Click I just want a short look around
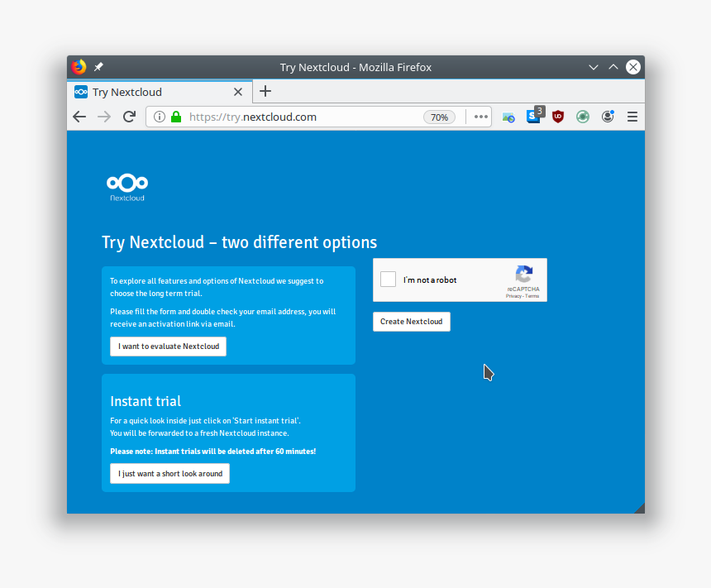 pos(170,474)
